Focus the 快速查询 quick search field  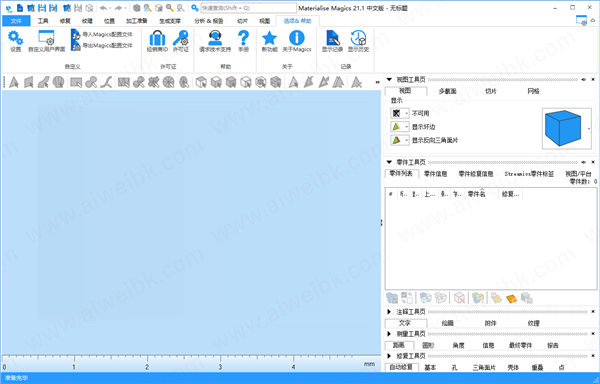pyautogui.click(x=248, y=8)
